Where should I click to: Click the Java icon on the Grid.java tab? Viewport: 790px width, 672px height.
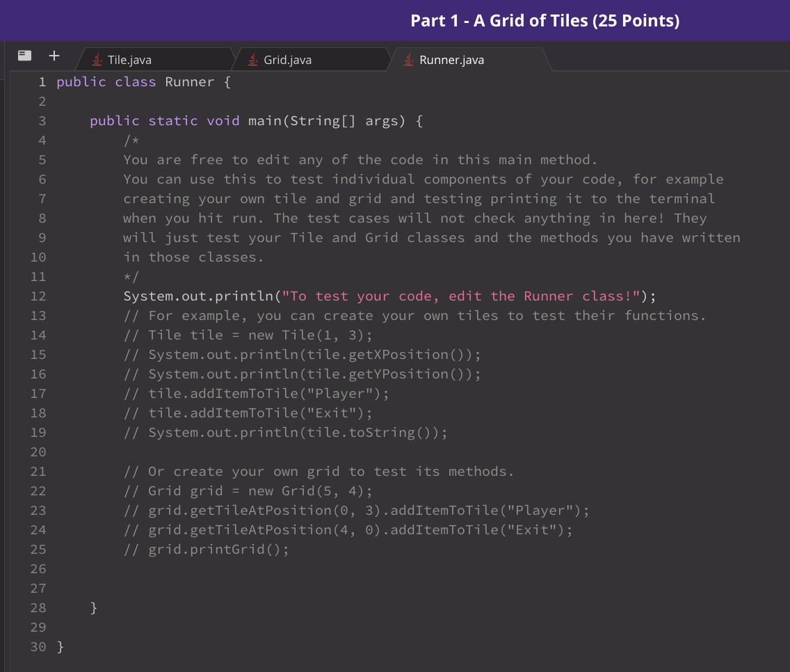[x=252, y=60]
